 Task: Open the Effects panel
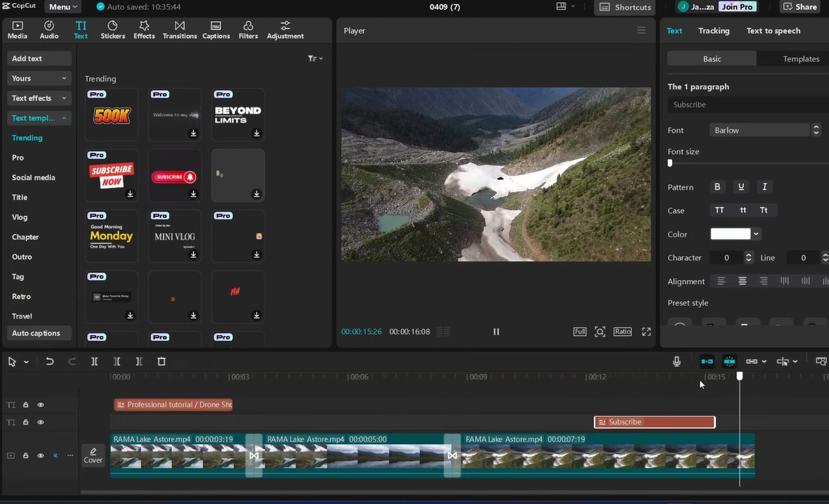click(144, 30)
